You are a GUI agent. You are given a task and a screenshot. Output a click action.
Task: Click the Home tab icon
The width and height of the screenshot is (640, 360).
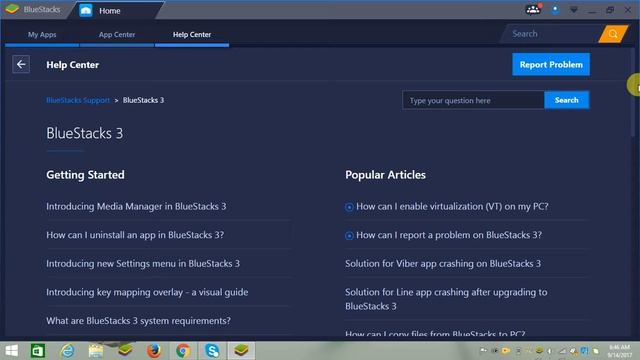[x=86, y=11]
